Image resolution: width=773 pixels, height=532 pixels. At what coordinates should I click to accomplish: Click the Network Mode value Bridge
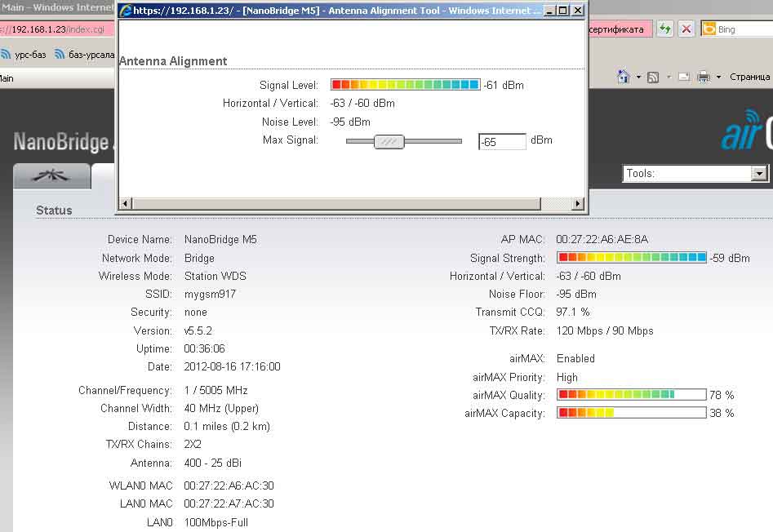199,258
